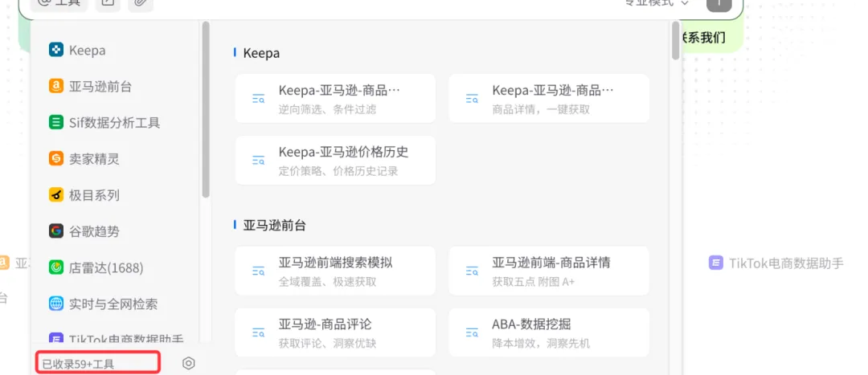Choose 亚马逊前端搜索模拟 tool card
The width and height of the screenshot is (868, 375).
pos(335,271)
